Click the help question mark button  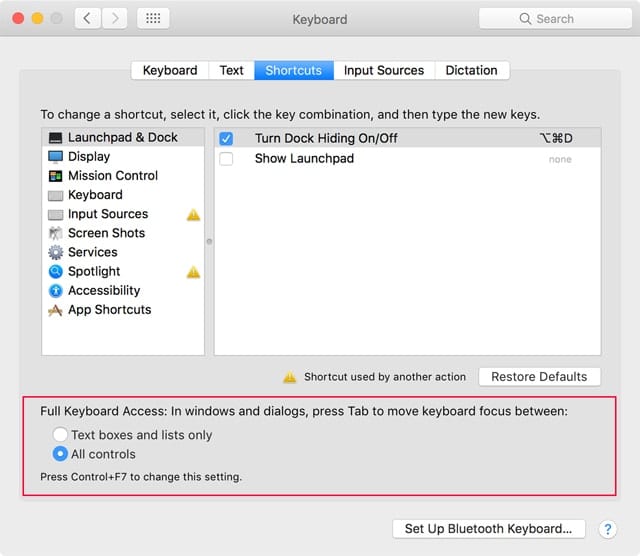coord(607,529)
